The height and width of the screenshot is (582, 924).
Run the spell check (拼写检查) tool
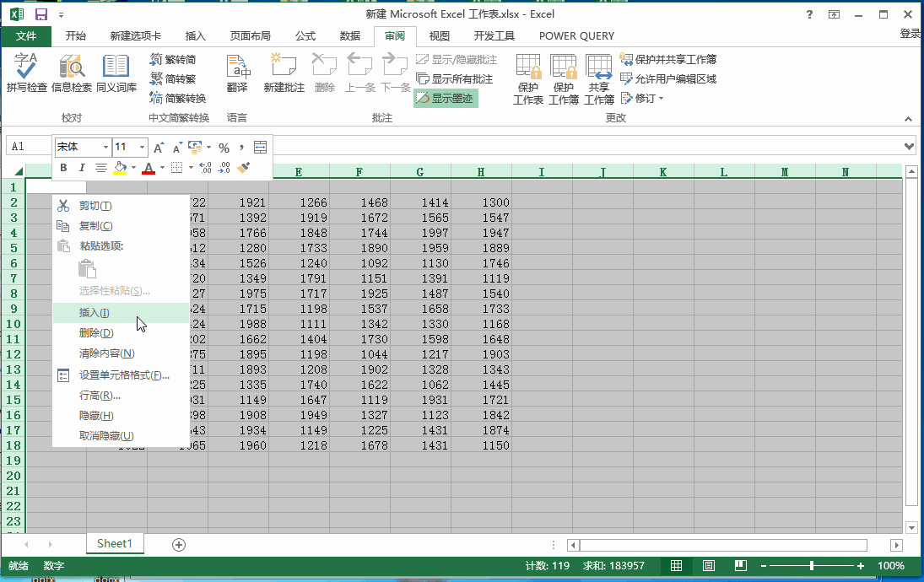[x=26, y=73]
